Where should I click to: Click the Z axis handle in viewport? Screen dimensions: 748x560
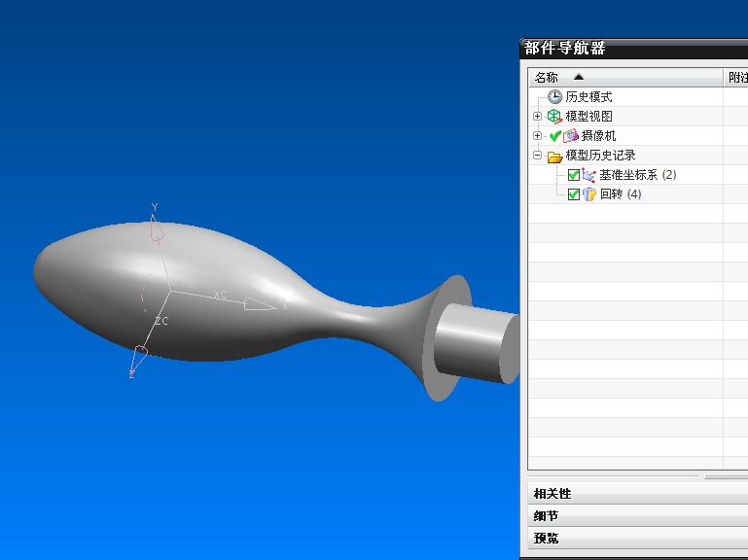(138, 358)
